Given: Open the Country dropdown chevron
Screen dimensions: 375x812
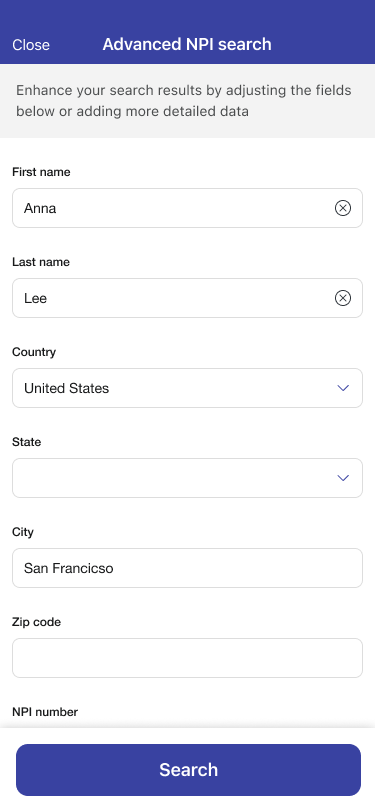Looking at the screenshot, I should click(x=343, y=388).
